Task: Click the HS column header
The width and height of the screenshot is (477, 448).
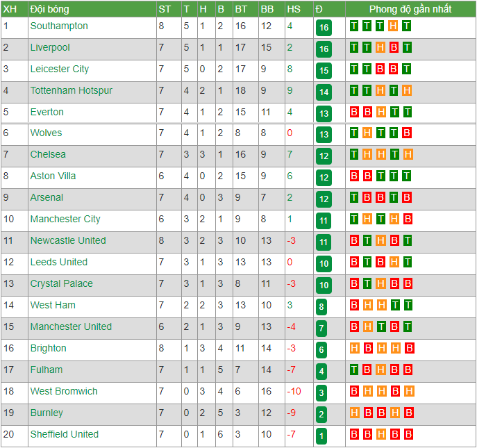Action: tap(294, 9)
